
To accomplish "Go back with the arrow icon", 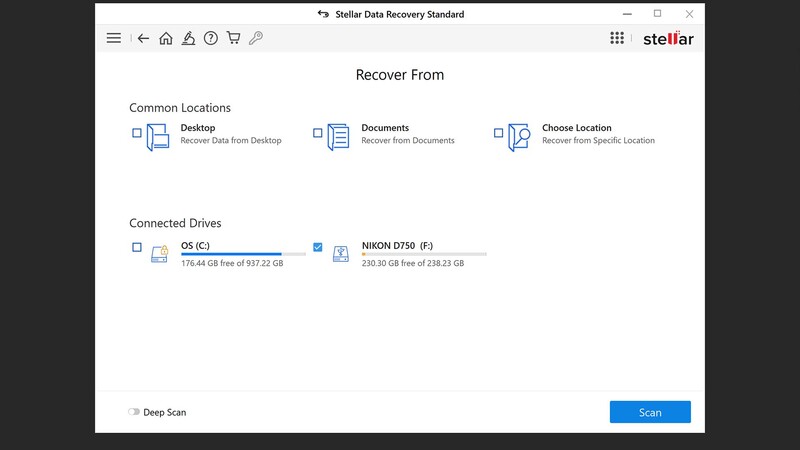I will point(143,38).
